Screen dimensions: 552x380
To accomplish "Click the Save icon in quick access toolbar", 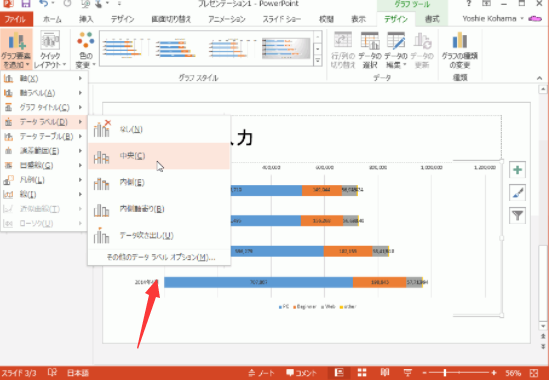I will tap(25, 4).
